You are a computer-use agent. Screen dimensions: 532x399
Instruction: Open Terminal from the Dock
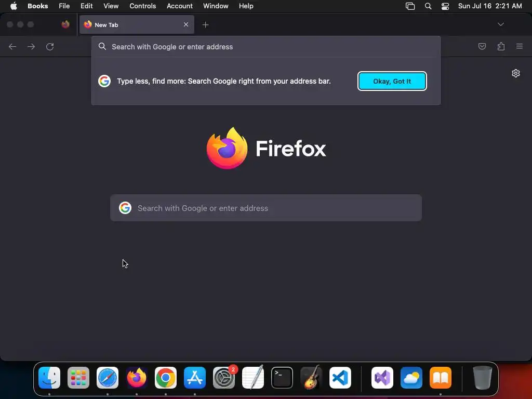pyautogui.click(x=282, y=377)
